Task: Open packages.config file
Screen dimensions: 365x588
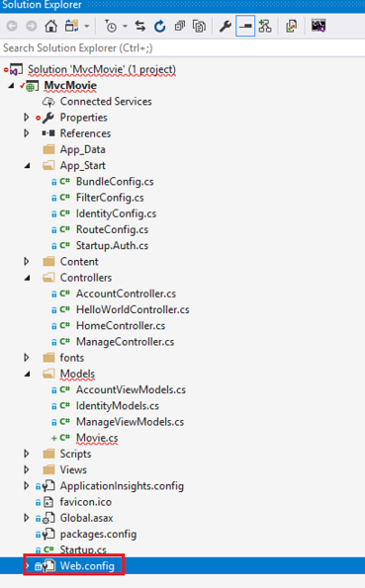Action: click(x=98, y=534)
